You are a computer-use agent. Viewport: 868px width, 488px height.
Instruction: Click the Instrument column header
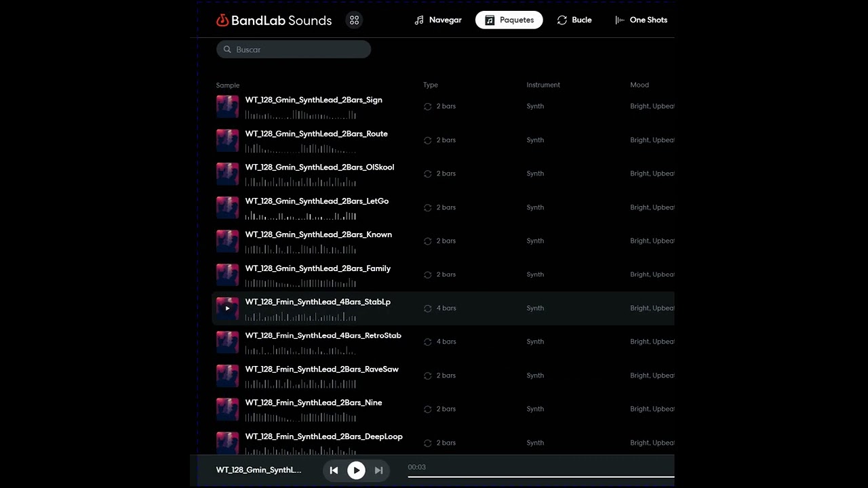point(543,85)
